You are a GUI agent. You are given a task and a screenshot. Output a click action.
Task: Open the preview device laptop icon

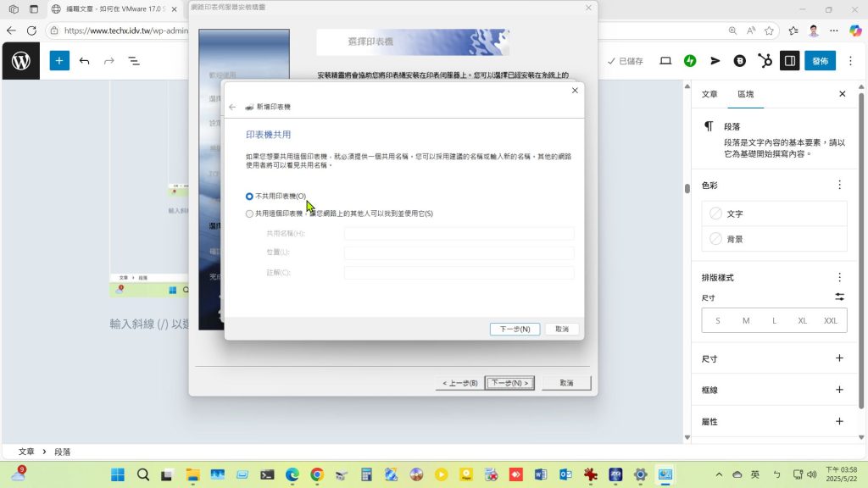665,61
